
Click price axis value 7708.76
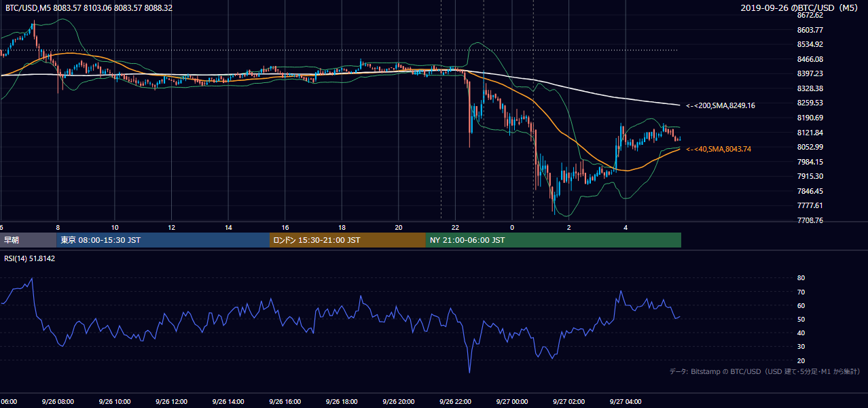coord(810,220)
